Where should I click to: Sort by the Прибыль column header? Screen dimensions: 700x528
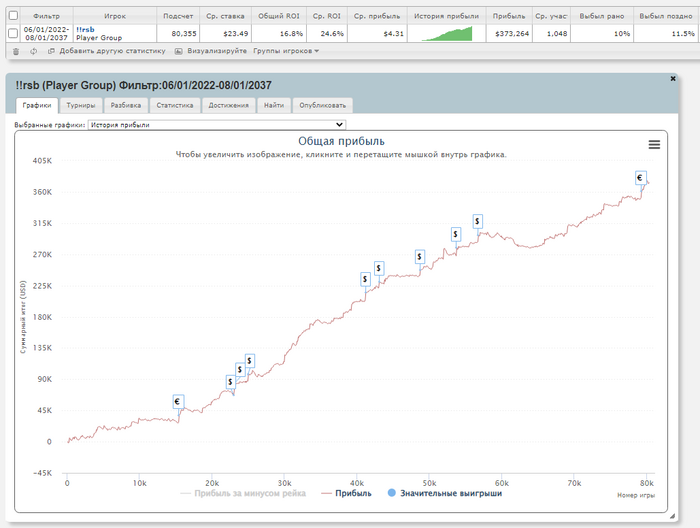(509, 16)
